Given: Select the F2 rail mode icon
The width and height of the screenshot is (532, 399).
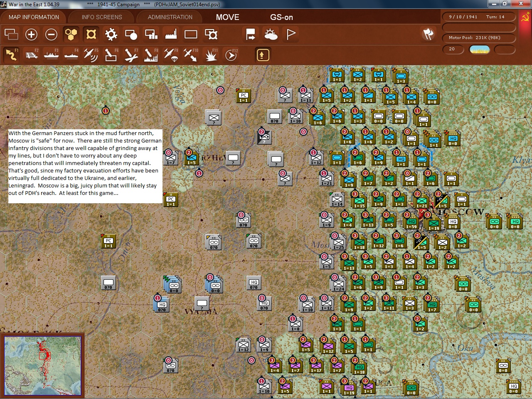Looking at the screenshot, I should (31, 55).
